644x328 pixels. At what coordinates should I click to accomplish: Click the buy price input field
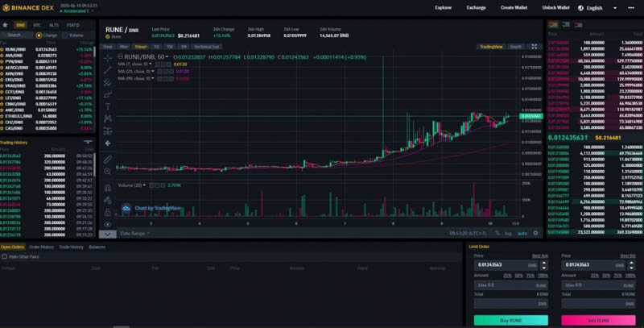point(506,265)
